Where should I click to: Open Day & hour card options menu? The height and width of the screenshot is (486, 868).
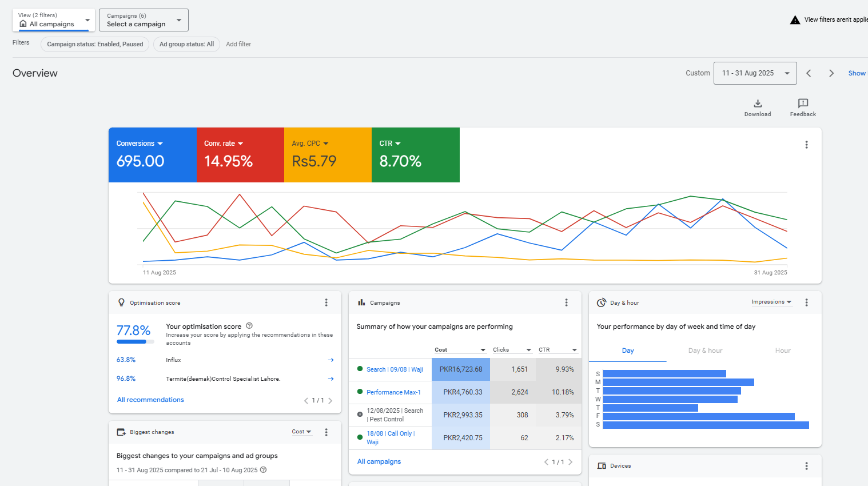coord(806,302)
